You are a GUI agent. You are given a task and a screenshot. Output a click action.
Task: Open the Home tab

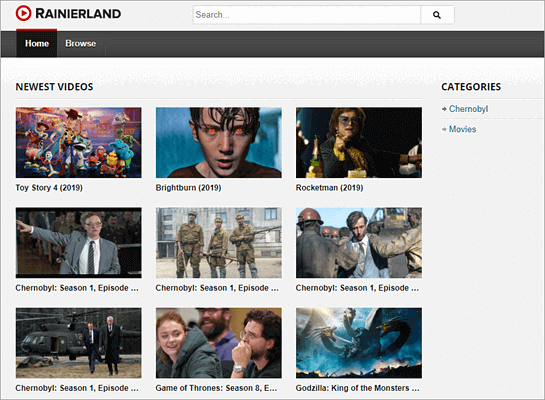pyautogui.click(x=36, y=43)
